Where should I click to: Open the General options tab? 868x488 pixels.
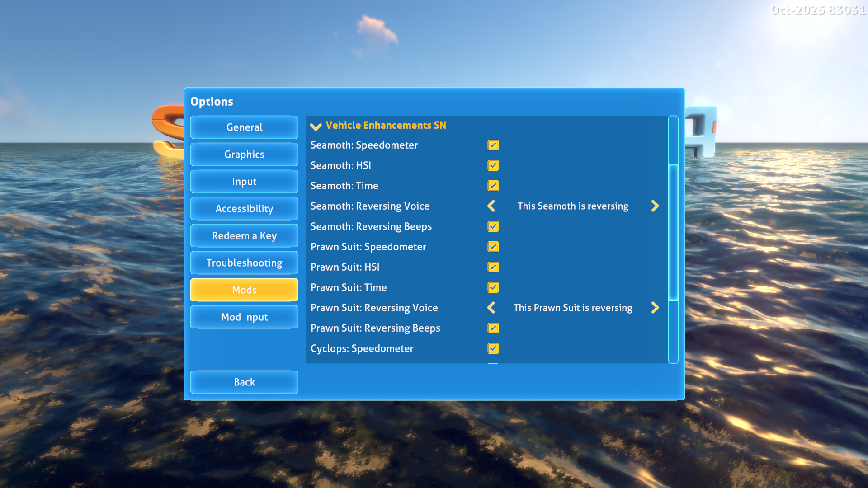coord(244,127)
